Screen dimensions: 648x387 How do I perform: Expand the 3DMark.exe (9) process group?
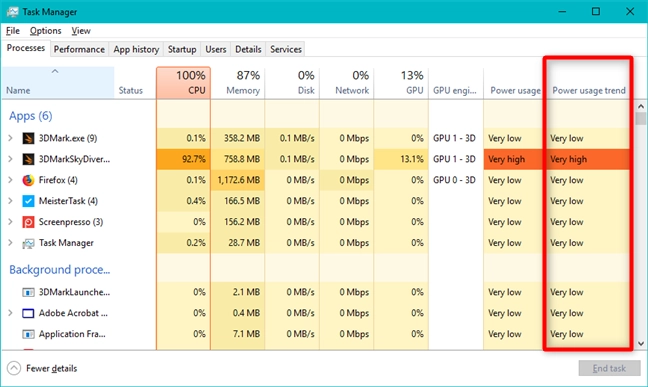[x=10, y=138]
